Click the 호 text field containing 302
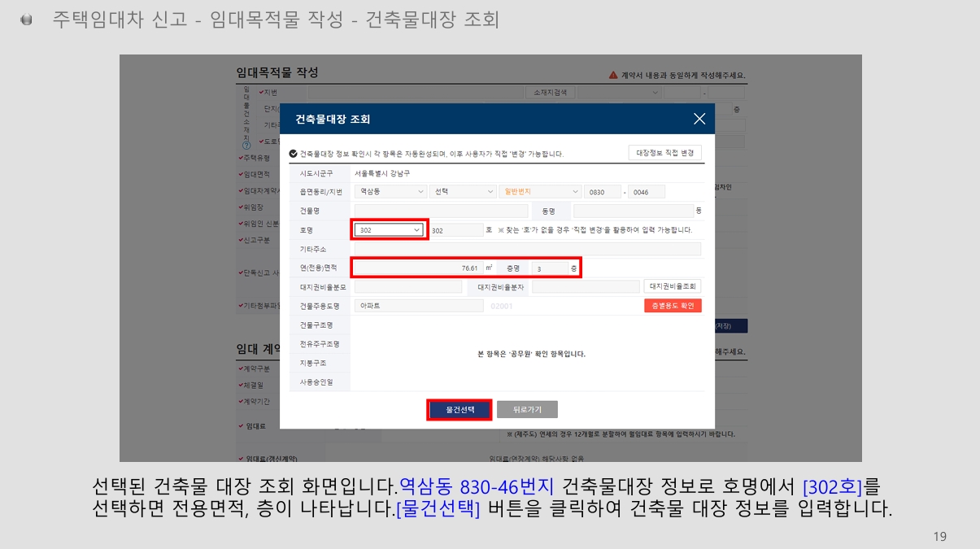This screenshot has height=549, width=980. click(456, 230)
